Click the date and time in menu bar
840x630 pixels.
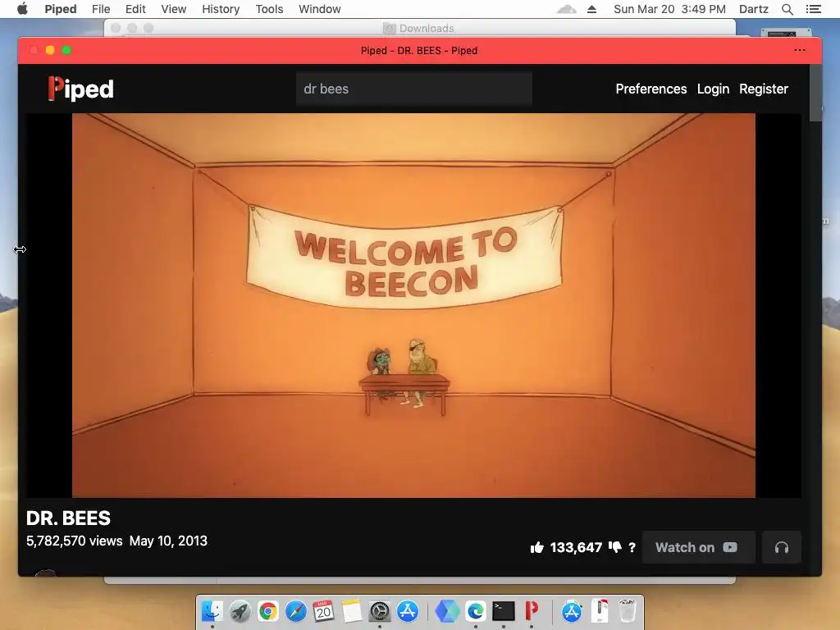click(669, 9)
